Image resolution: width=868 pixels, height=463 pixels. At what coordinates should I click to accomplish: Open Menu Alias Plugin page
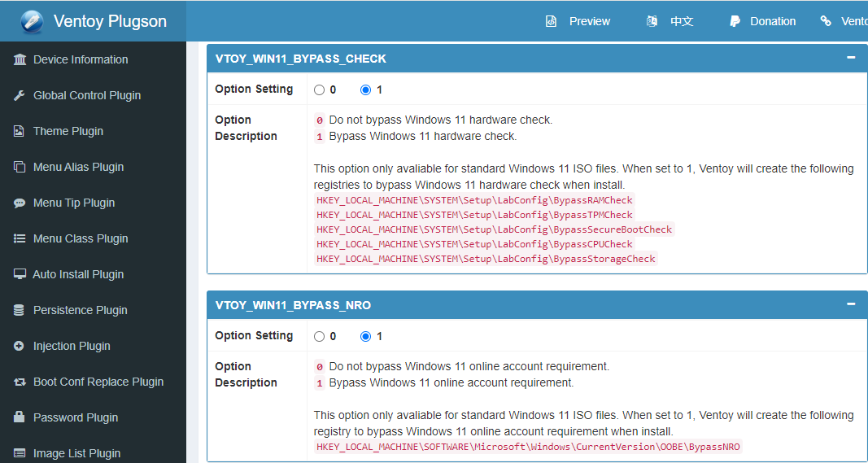pyautogui.click(x=78, y=168)
